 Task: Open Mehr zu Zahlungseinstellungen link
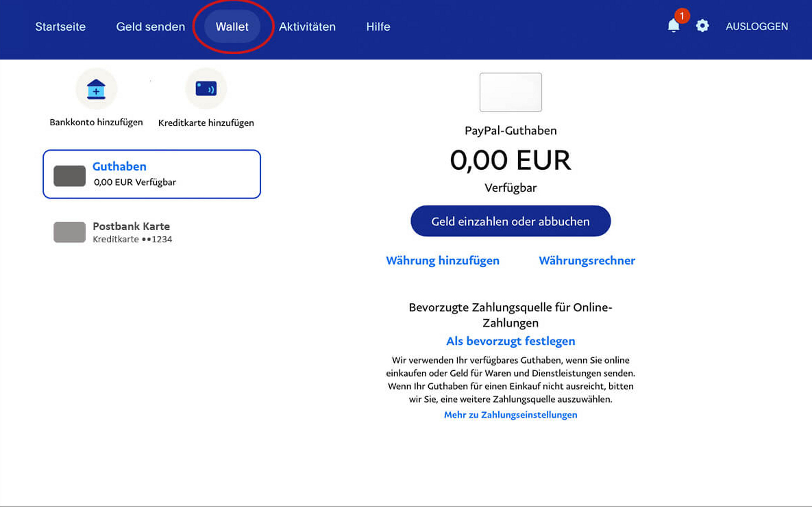510,415
